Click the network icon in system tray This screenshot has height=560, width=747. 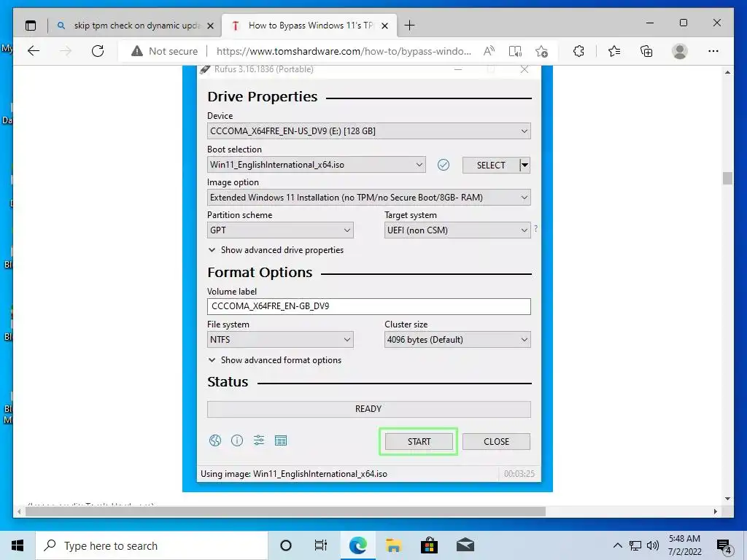pos(635,545)
